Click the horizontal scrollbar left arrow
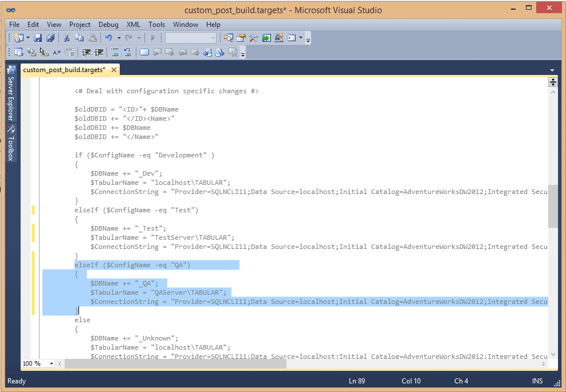The image size is (566, 392). click(60, 364)
